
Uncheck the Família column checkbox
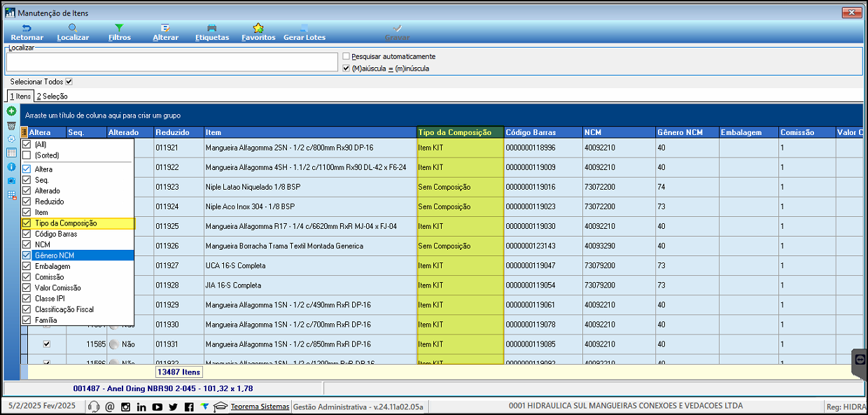[x=27, y=320]
